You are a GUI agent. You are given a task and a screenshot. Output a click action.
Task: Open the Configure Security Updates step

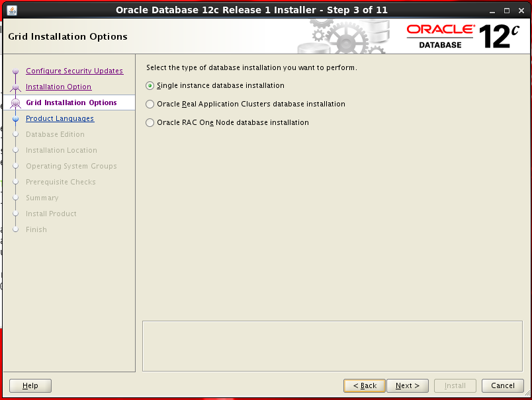[74, 71]
